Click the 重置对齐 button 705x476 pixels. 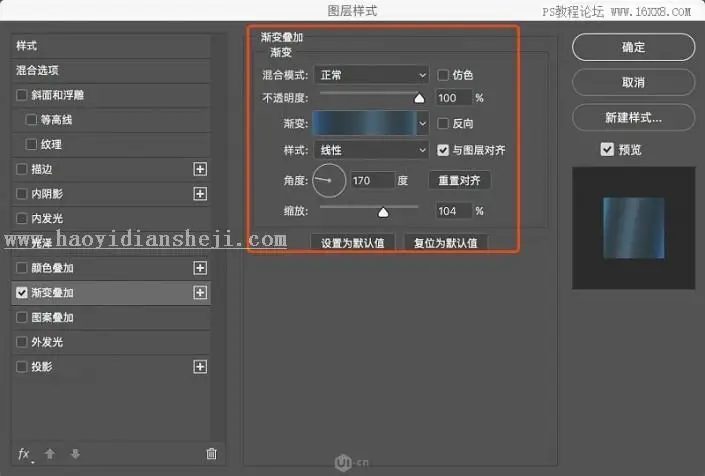[x=460, y=181]
